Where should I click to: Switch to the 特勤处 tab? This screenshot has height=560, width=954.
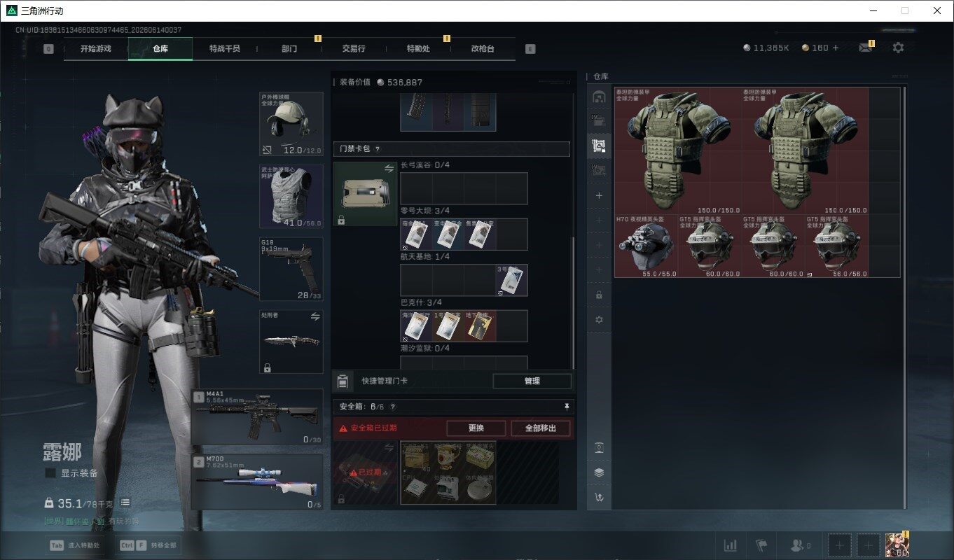coord(418,49)
